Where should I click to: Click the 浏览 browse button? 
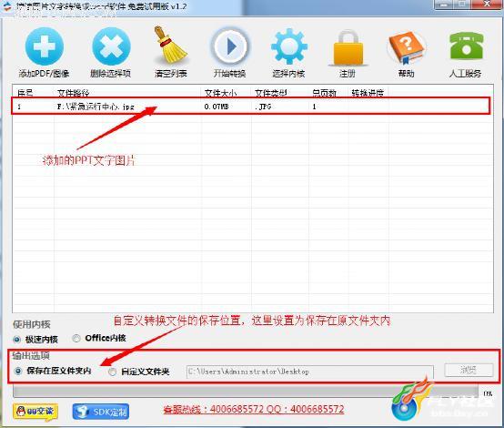(469, 370)
